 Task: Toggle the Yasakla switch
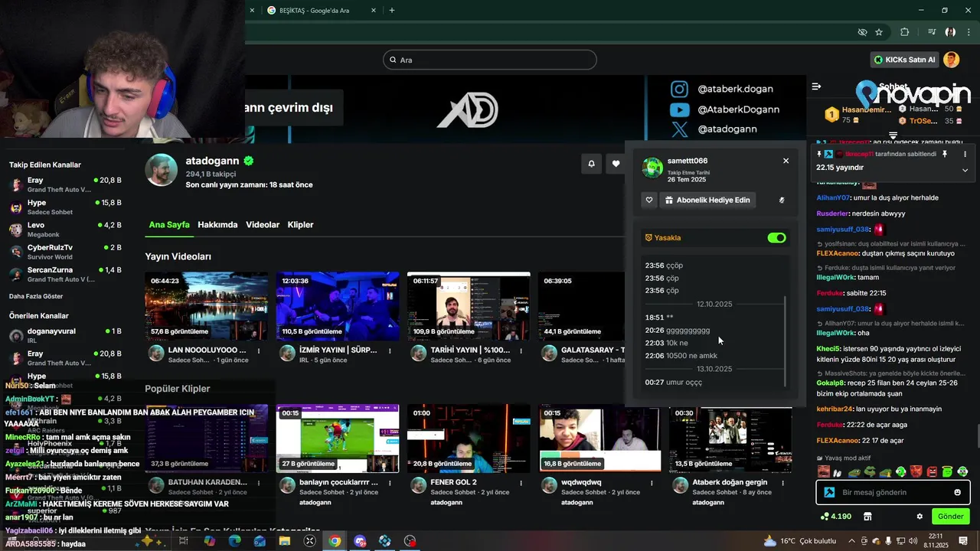point(776,238)
